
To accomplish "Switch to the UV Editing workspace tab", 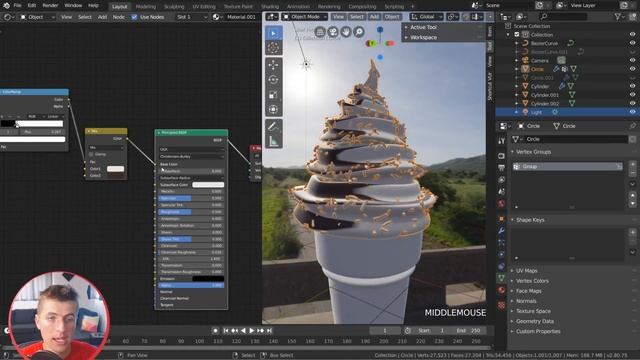I will click(x=204, y=7).
